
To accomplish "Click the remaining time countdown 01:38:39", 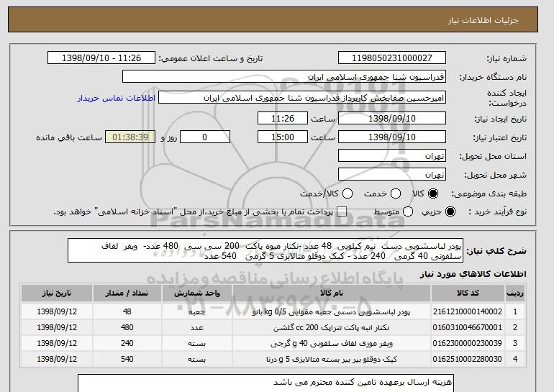I will pos(130,137).
